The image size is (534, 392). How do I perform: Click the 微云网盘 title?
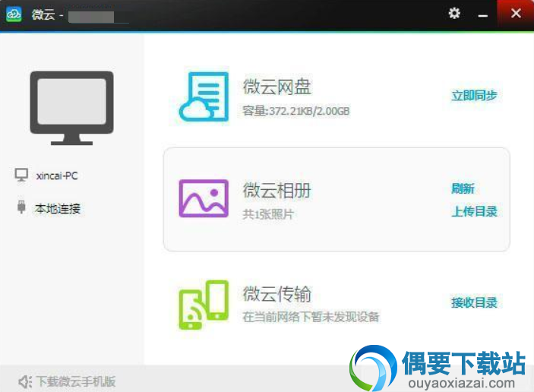pyautogui.click(x=277, y=87)
